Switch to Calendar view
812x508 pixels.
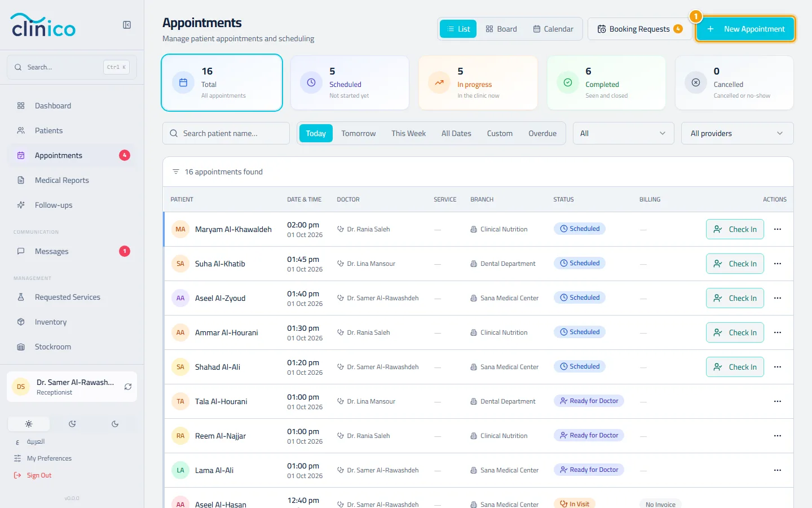pos(553,29)
